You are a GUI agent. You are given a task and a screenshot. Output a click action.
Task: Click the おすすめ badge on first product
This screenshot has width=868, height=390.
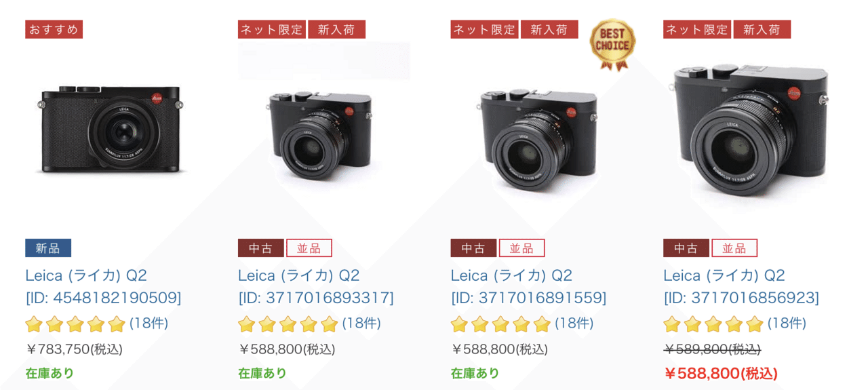(54, 29)
